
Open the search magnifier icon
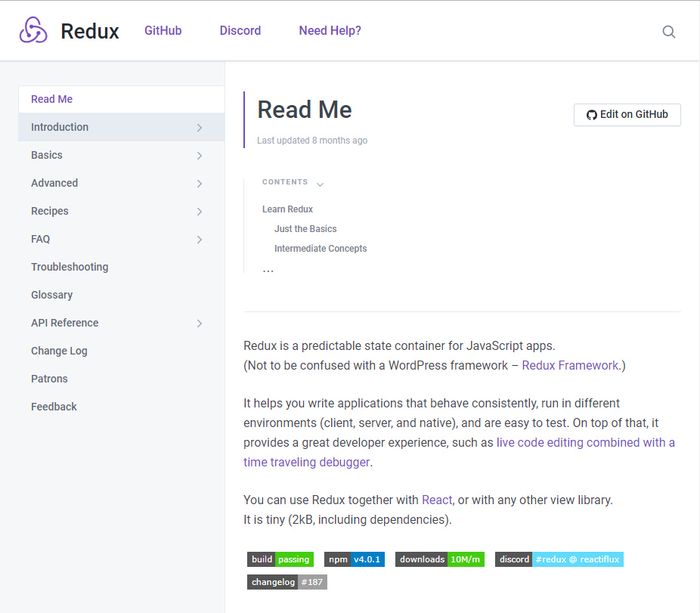pos(668,32)
